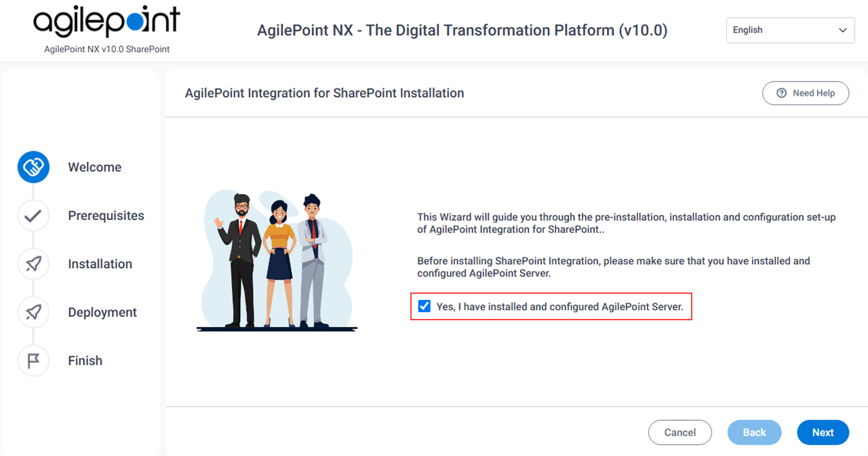Click the Finish flag step icon
Image resolution: width=868 pixels, height=456 pixels.
tap(33, 361)
